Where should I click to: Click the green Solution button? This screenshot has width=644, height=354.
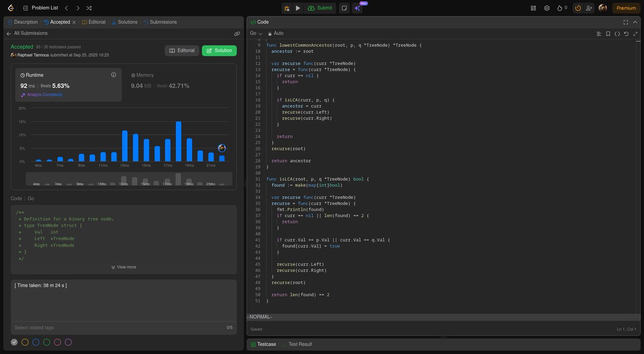(219, 50)
